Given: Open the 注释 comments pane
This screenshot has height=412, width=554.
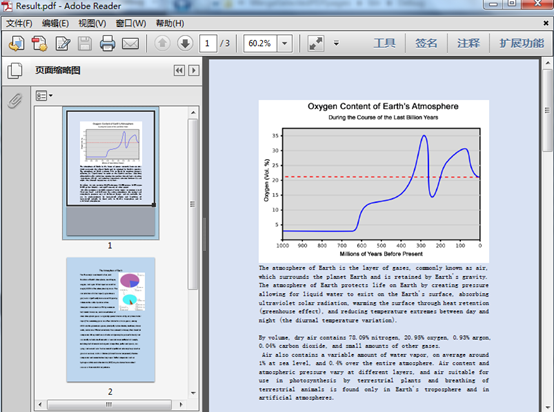Looking at the screenshot, I should pos(468,43).
